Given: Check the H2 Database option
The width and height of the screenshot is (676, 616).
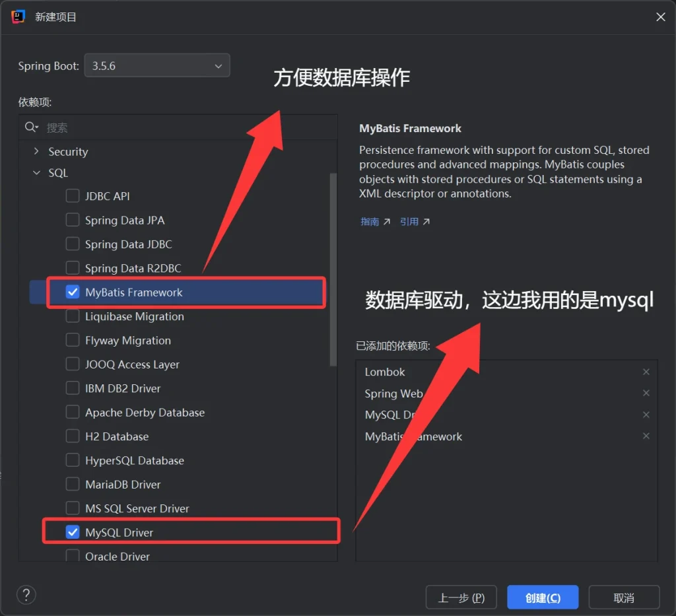Looking at the screenshot, I should [x=73, y=436].
